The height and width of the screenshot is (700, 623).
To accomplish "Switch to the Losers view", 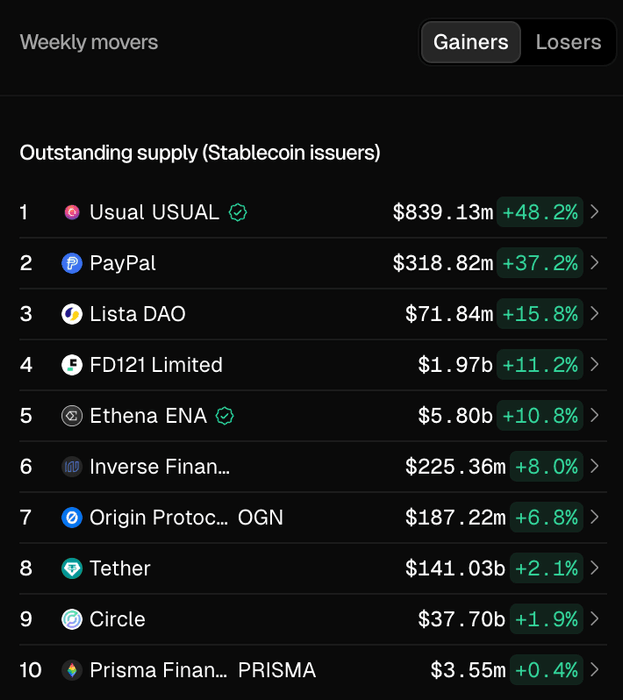I will (568, 42).
